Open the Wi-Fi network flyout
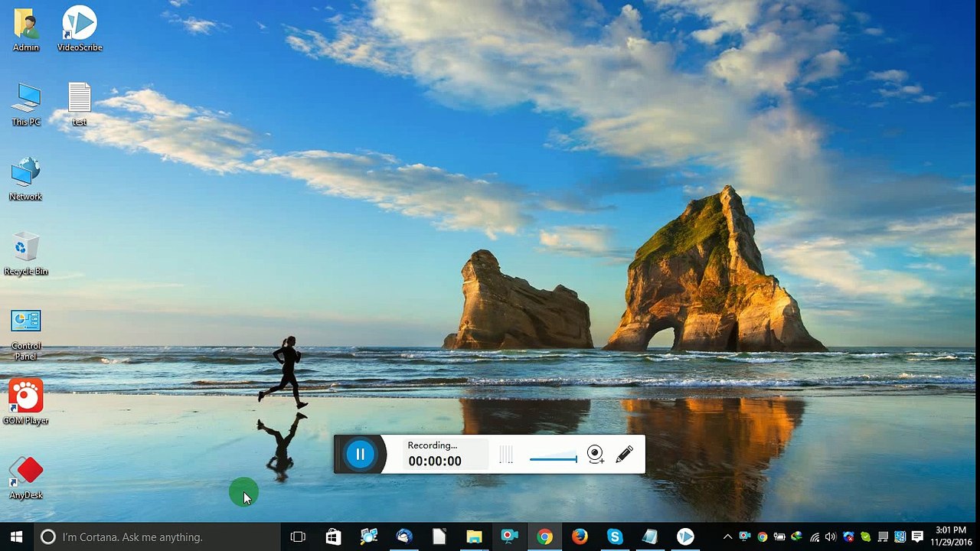The height and width of the screenshot is (551, 980). tap(814, 537)
